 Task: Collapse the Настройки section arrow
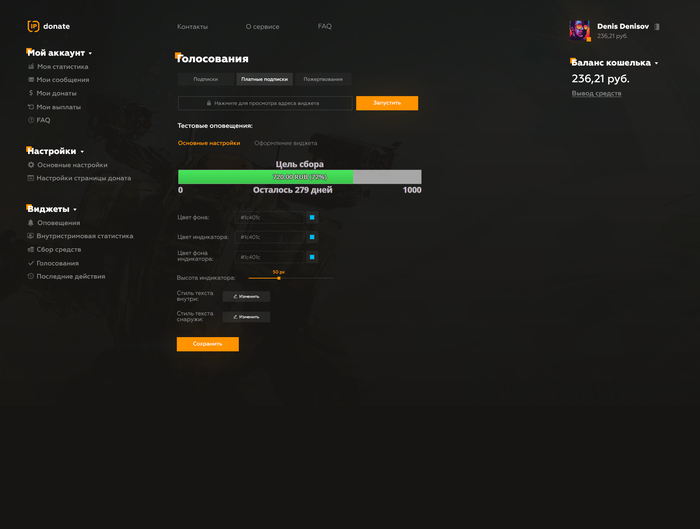click(82, 152)
